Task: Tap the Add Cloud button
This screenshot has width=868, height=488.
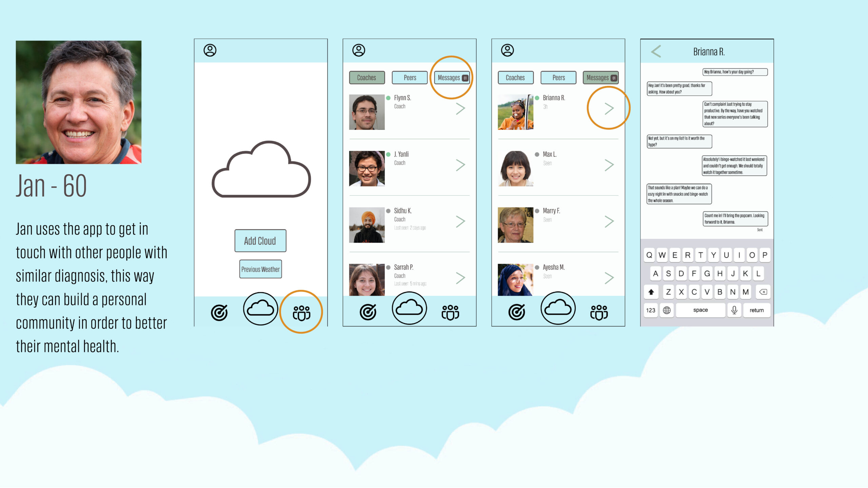Action: click(259, 241)
